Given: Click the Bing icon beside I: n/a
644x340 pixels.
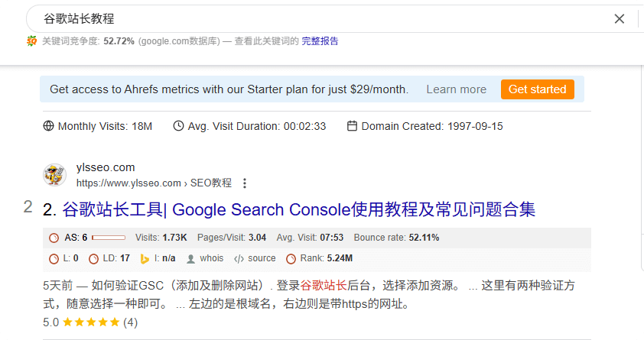Looking at the screenshot, I should tap(145, 259).
